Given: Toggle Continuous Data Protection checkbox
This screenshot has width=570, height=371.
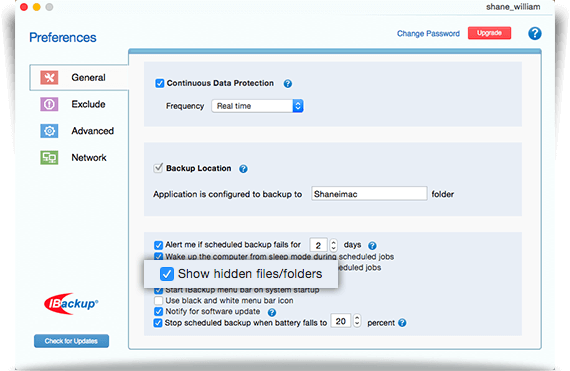Looking at the screenshot, I should tap(160, 83).
